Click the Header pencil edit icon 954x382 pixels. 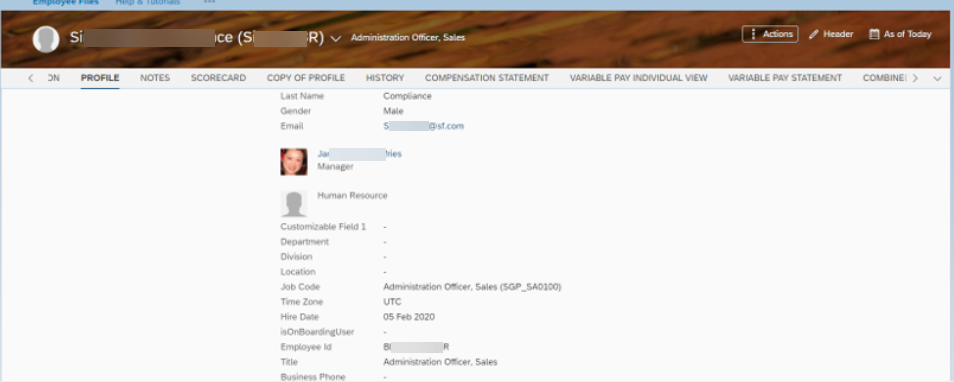(x=813, y=35)
